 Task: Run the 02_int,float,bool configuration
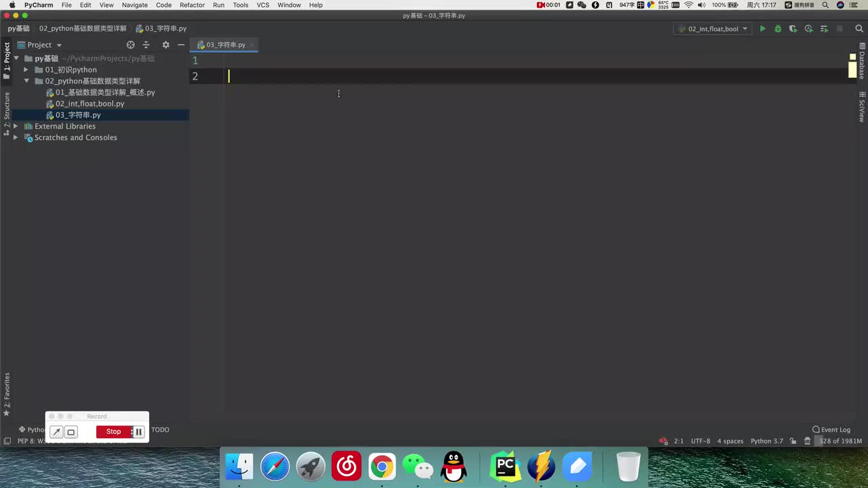762,29
